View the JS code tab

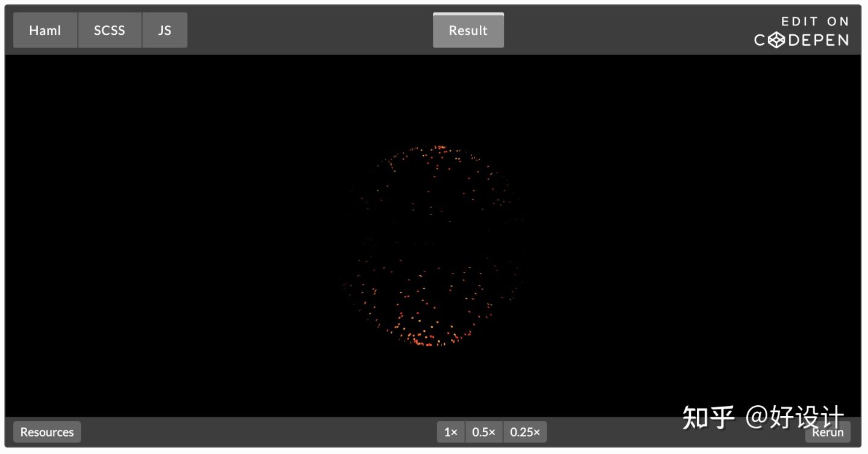[x=165, y=30]
